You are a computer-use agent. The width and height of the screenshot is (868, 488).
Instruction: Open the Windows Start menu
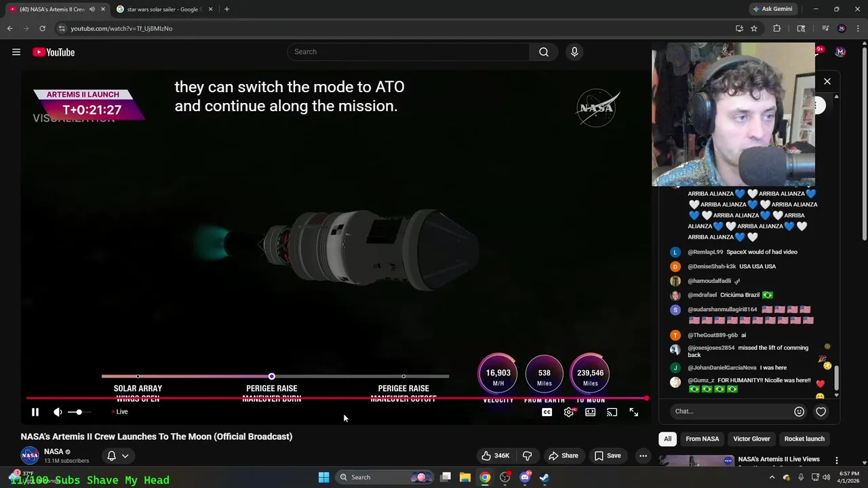(324, 477)
